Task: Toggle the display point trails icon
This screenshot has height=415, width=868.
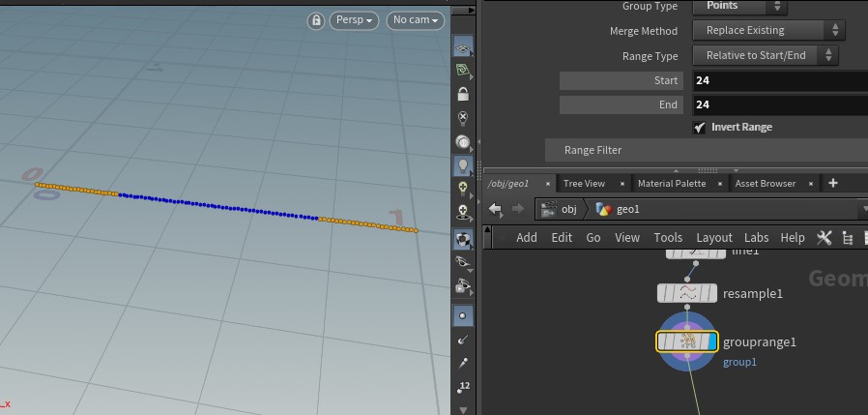Action: point(463,363)
